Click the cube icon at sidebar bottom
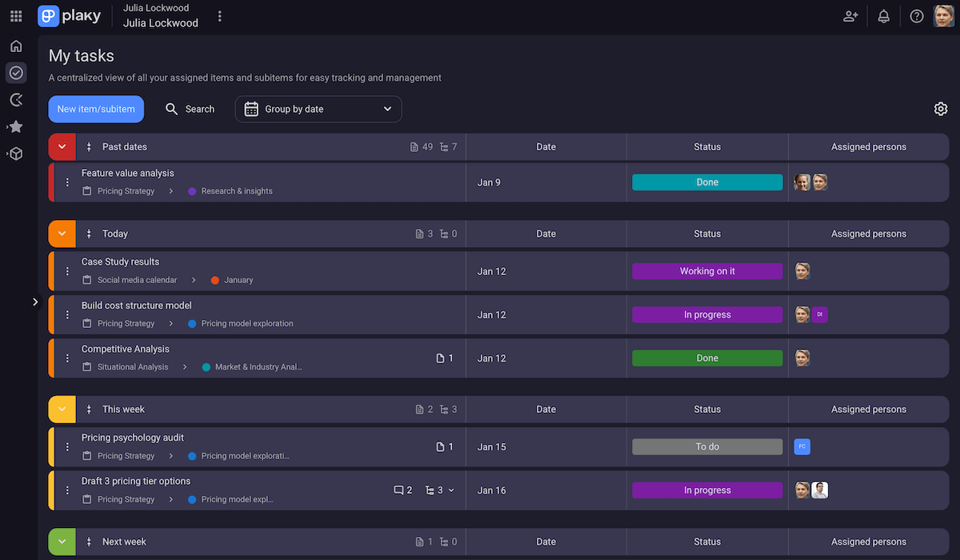Viewport: 960px width, 560px height. [x=15, y=154]
